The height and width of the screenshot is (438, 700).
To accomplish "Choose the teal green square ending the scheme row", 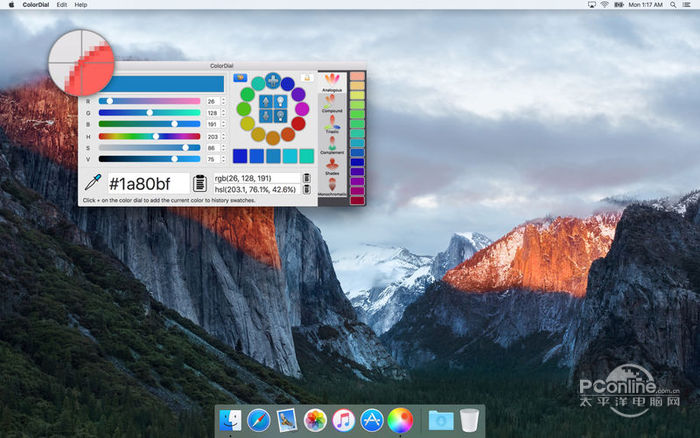I will pyautogui.click(x=306, y=156).
